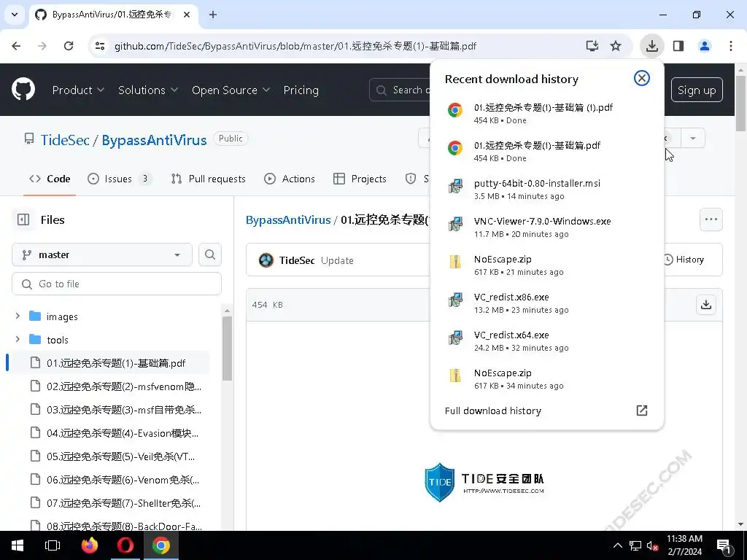This screenshot has height=560, width=747.
Task: Switch to the Actions tab
Action: click(289, 179)
